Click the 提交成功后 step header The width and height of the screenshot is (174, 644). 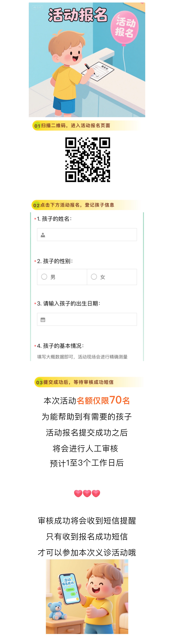[79, 382]
